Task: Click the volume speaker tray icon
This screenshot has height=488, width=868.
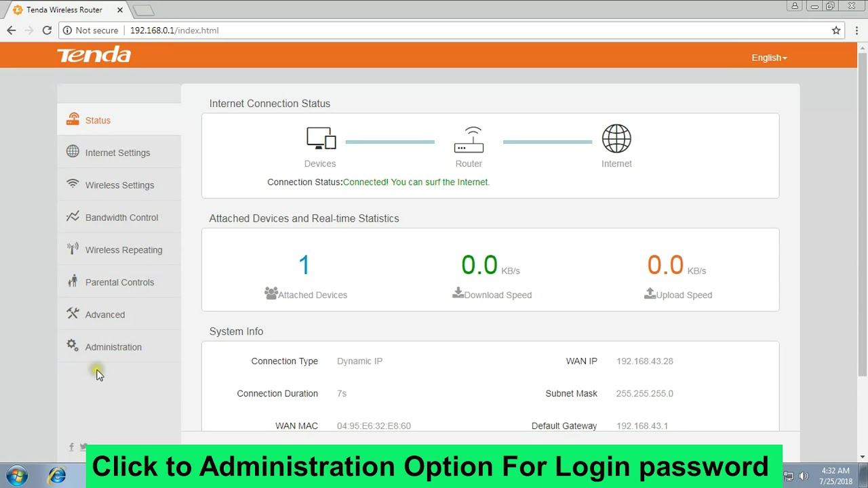Action: 803,476
